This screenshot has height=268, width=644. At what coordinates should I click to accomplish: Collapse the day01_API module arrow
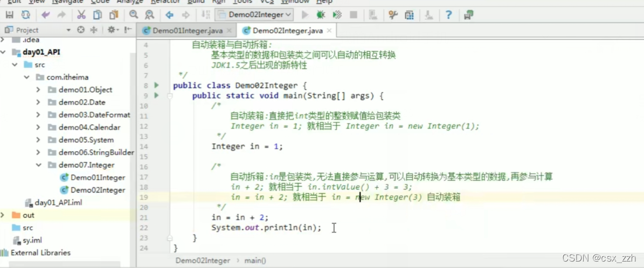3,52
